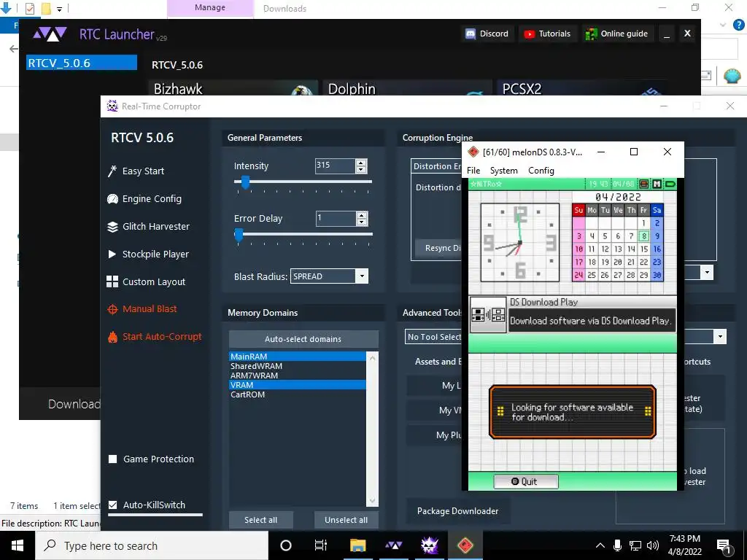Open melonDS File menu
The width and height of the screenshot is (747, 560).
473,171
